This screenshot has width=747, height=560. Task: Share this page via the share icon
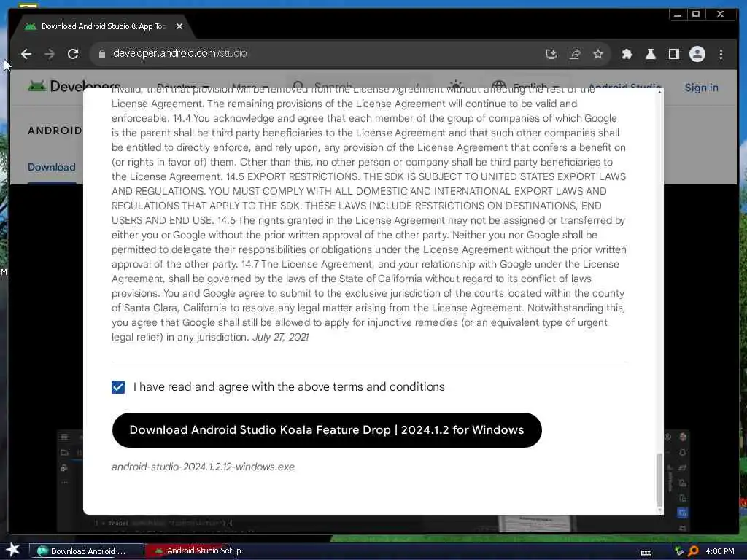pyautogui.click(x=575, y=54)
